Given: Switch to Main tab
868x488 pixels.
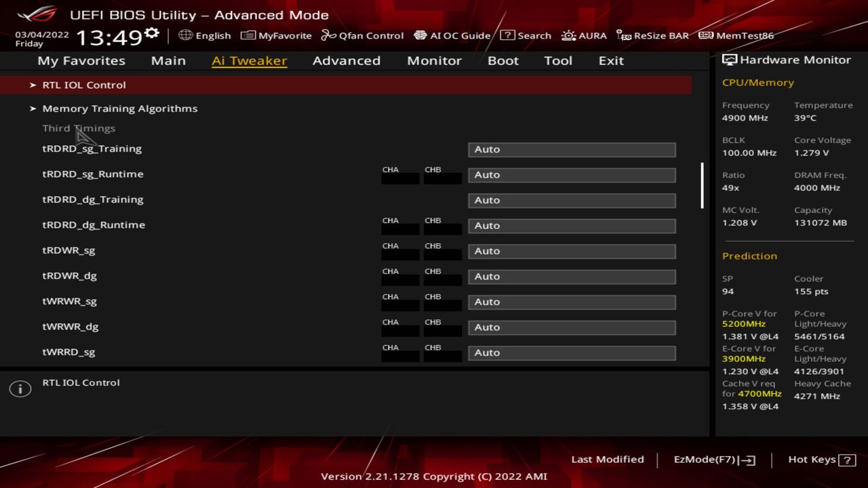Looking at the screenshot, I should pos(168,60).
